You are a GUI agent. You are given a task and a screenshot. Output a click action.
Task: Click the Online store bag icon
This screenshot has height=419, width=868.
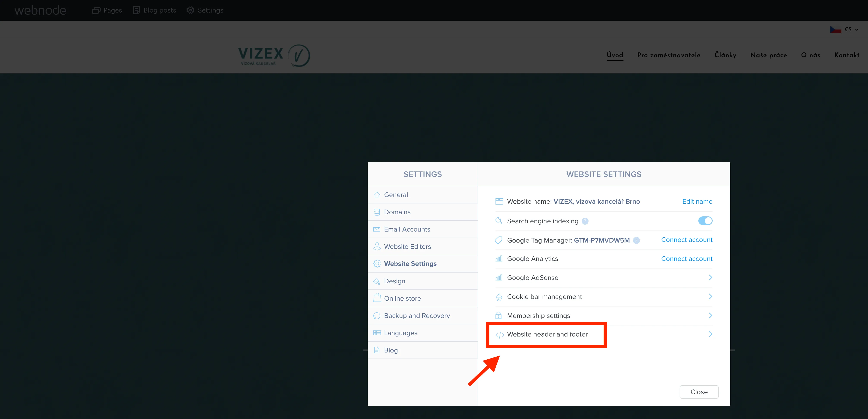coord(377,298)
